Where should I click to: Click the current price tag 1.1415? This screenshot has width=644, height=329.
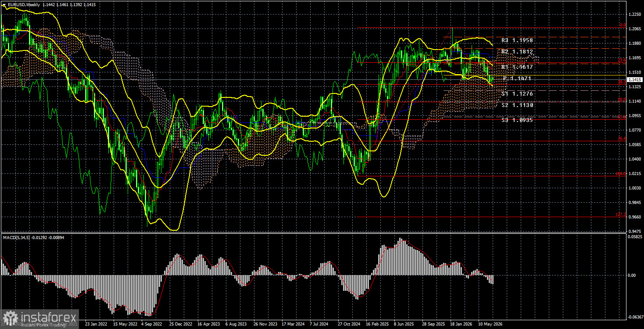click(x=635, y=80)
